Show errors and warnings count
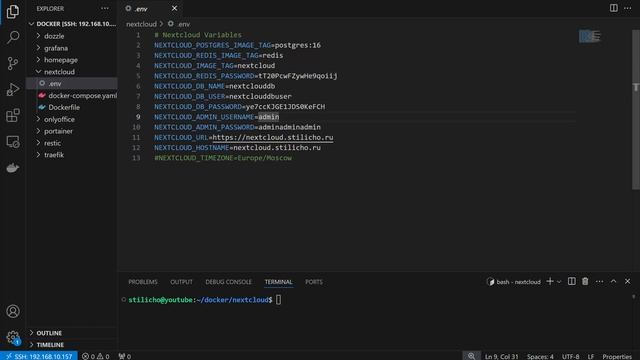Viewport: 640px width, 360px height. (x=96, y=356)
